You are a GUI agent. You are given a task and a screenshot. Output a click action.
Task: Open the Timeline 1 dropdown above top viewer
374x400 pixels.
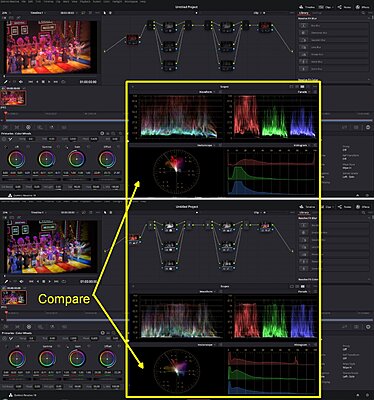[x=39, y=13]
